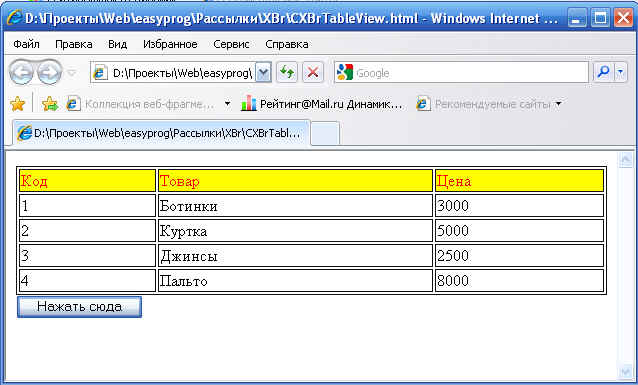Click the Favorites star icon
Screen dimensions: 638x385
17,104
